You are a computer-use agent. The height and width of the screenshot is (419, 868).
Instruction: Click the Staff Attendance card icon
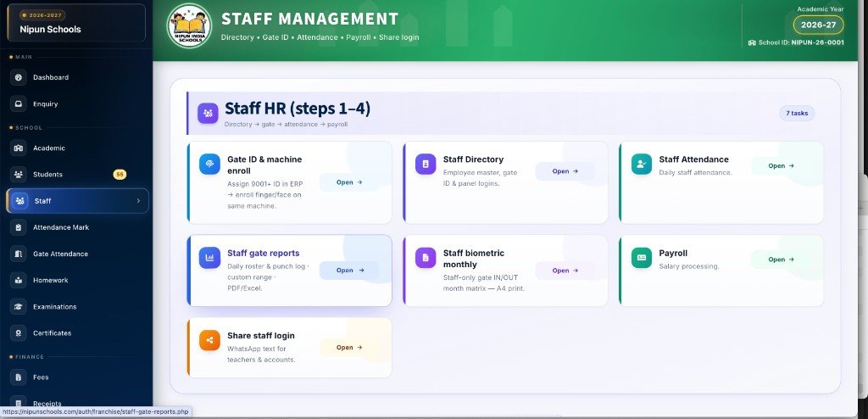641,164
